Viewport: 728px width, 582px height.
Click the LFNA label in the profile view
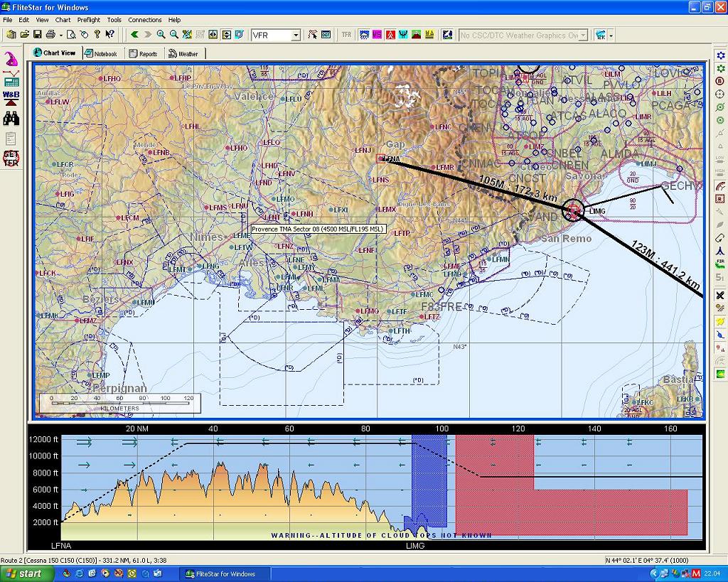(x=61, y=546)
